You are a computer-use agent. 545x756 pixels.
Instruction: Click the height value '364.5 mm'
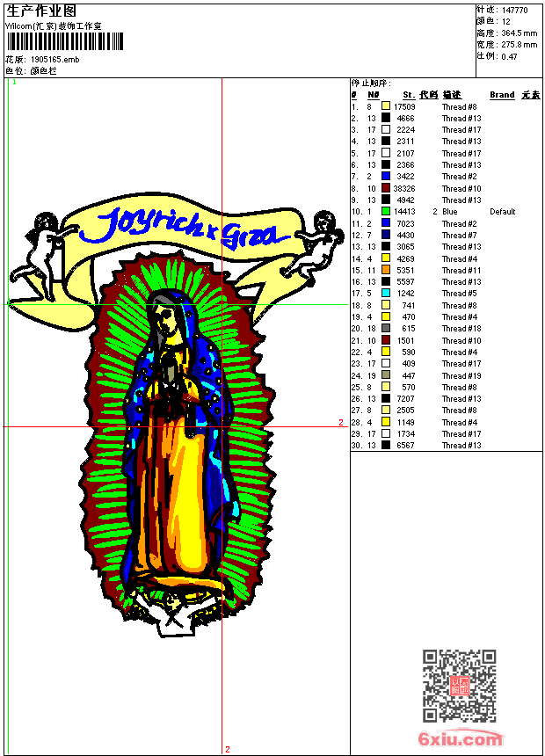click(x=519, y=33)
